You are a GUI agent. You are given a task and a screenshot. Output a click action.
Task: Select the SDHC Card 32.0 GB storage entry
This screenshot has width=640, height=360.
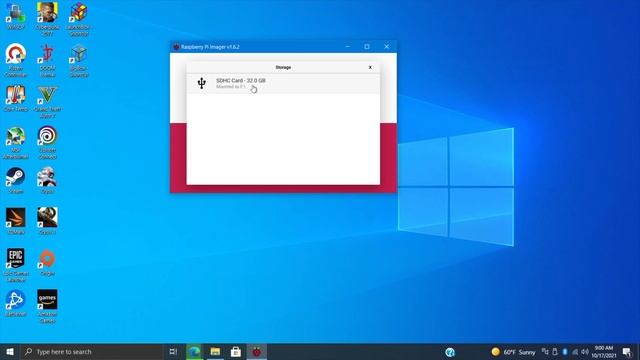[x=283, y=84]
